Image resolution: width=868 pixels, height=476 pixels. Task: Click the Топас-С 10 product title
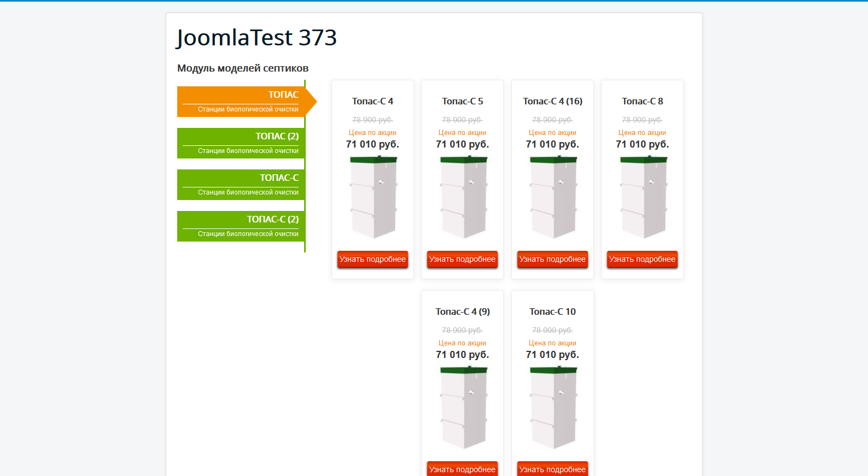(x=552, y=312)
